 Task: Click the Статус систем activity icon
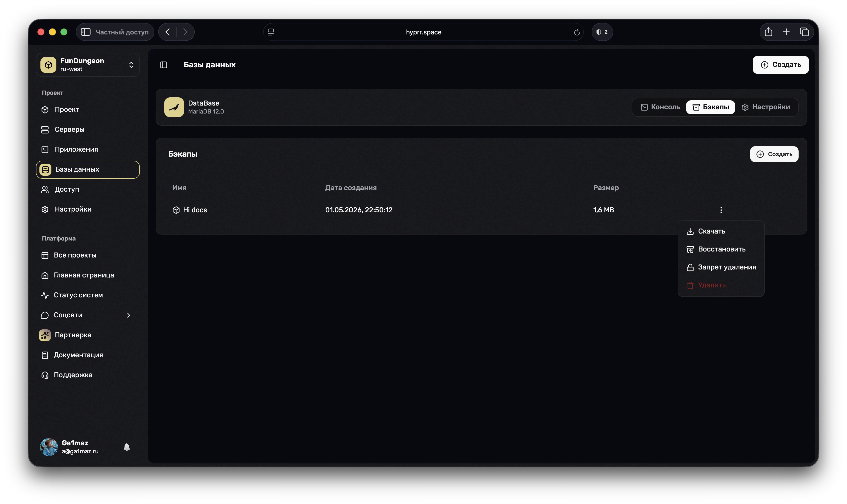tap(45, 295)
